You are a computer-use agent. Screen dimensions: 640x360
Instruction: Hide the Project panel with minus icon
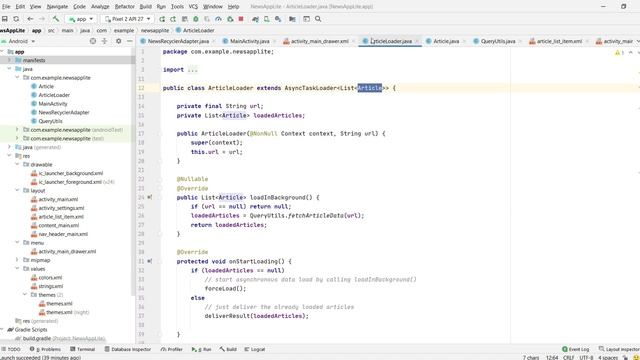129,41
